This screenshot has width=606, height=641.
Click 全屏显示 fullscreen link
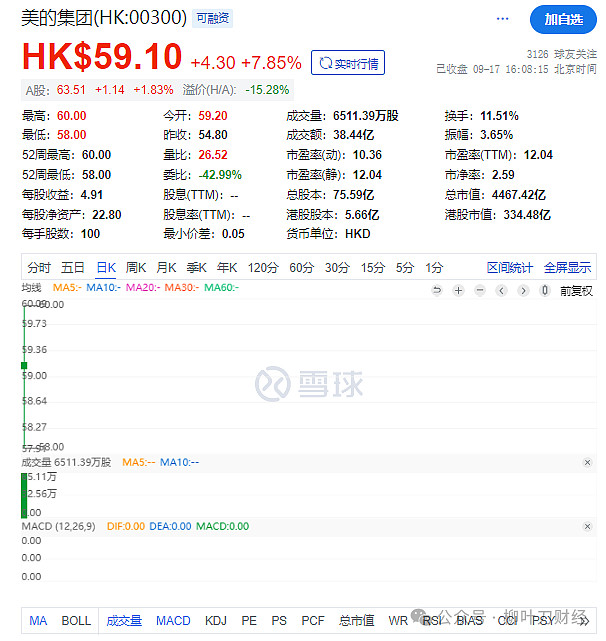pos(568,268)
